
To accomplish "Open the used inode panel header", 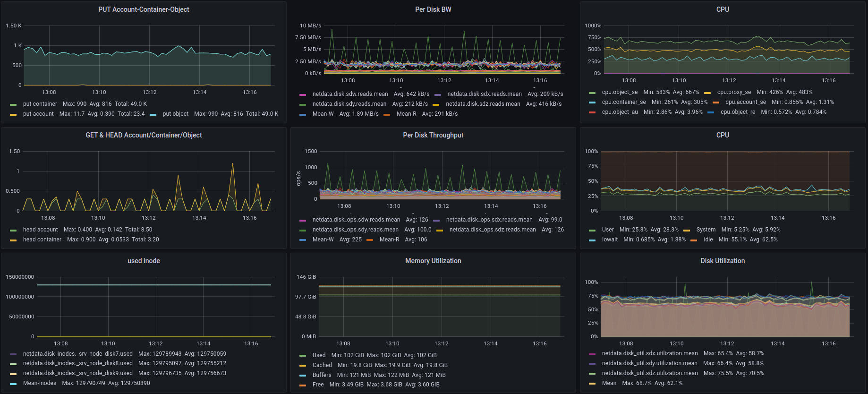I will coord(144,261).
